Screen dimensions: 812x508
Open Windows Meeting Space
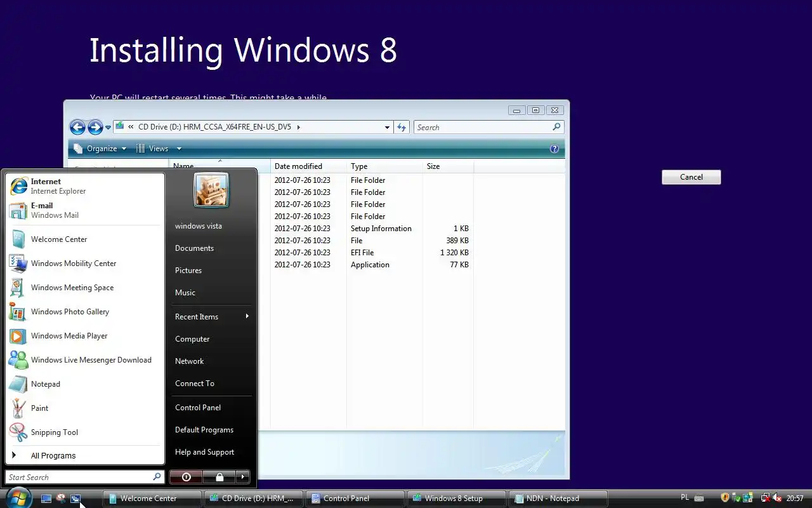[x=85, y=288]
